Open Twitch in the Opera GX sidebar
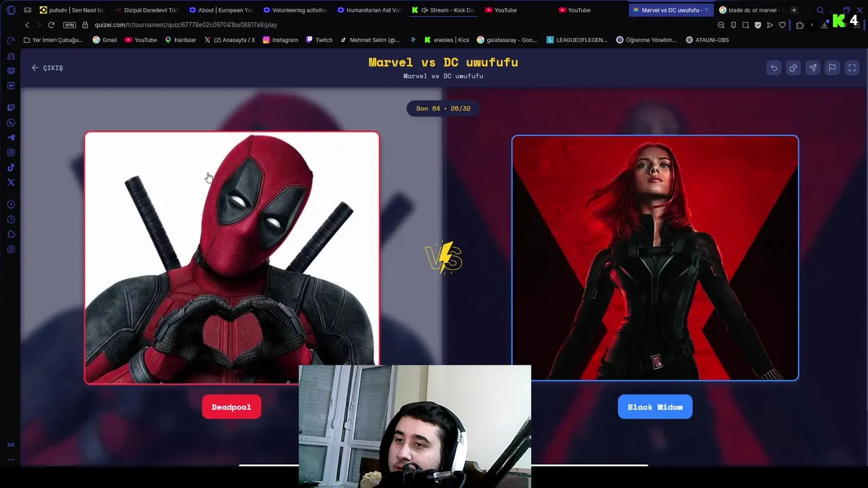 pyautogui.click(x=11, y=108)
